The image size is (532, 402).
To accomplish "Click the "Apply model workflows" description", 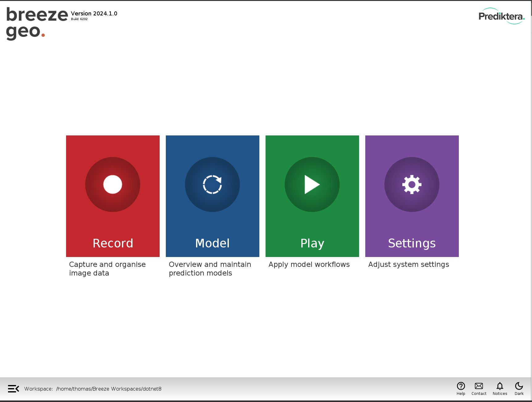I will (309, 264).
